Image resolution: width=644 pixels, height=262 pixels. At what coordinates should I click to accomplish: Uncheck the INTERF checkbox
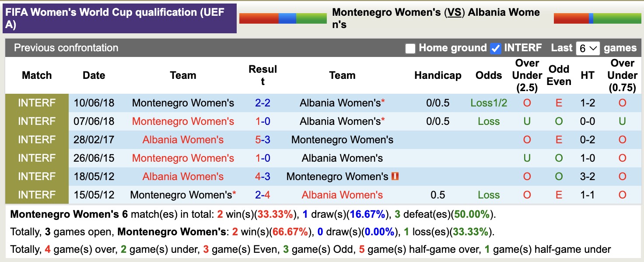click(495, 49)
